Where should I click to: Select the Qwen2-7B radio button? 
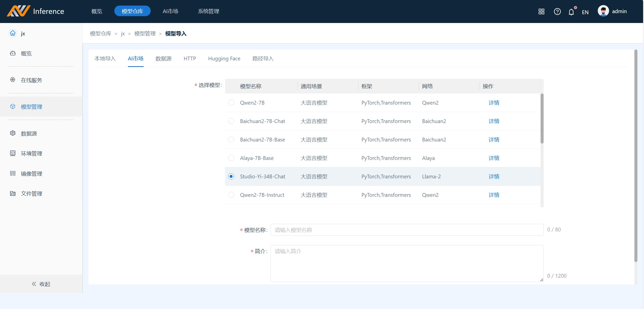click(x=231, y=103)
